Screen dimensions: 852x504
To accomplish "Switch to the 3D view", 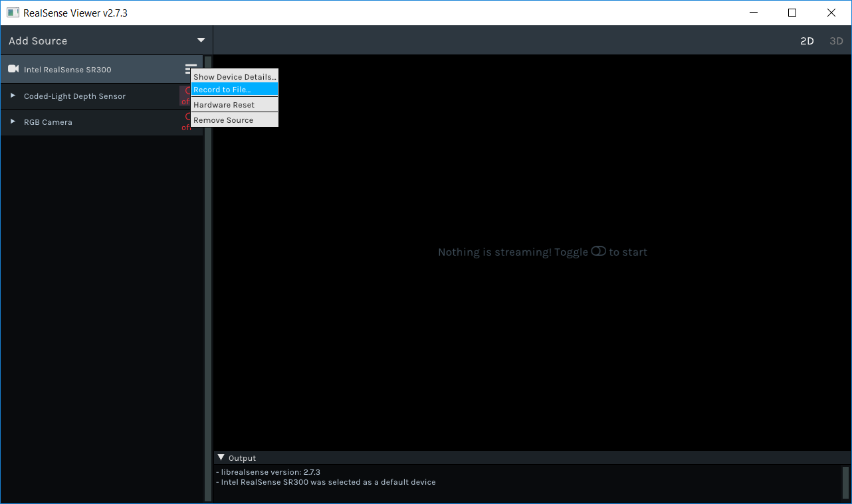I will pyautogui.click(x=835, y=41).
